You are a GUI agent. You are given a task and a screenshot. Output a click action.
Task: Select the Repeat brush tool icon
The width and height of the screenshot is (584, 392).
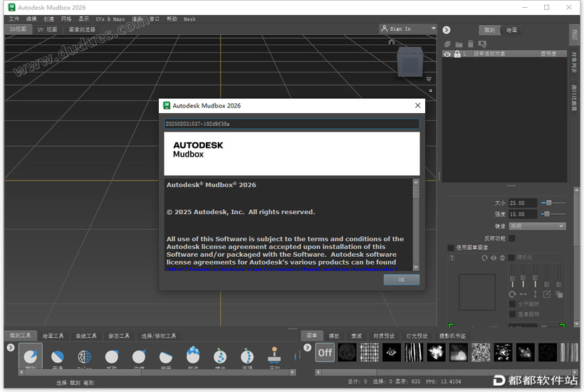(x=247, y=356)
